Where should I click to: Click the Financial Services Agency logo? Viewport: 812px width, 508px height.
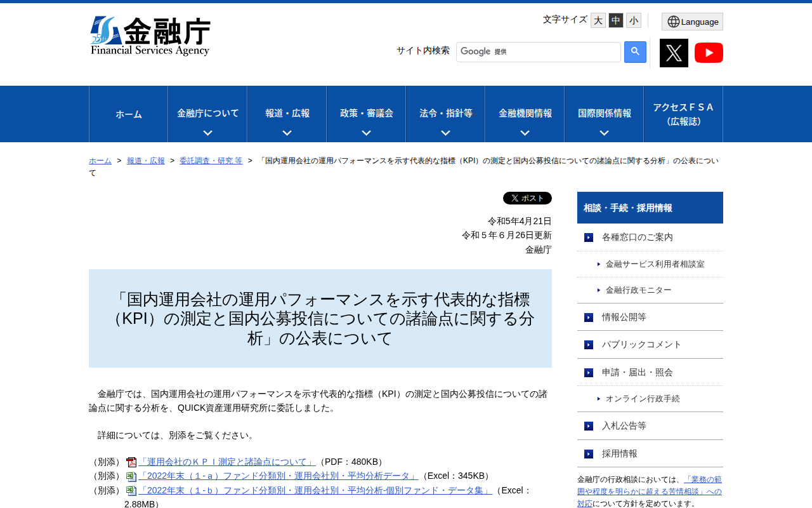click(150, 35)
